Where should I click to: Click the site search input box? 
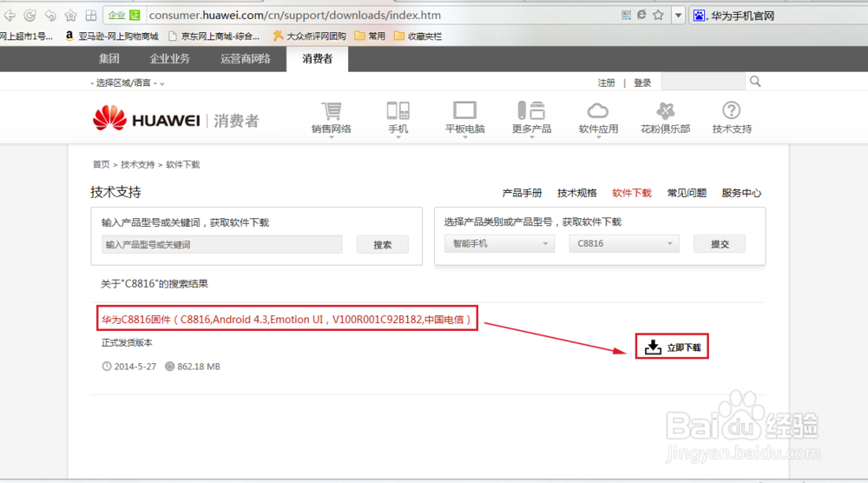click(x=703, y=82)
